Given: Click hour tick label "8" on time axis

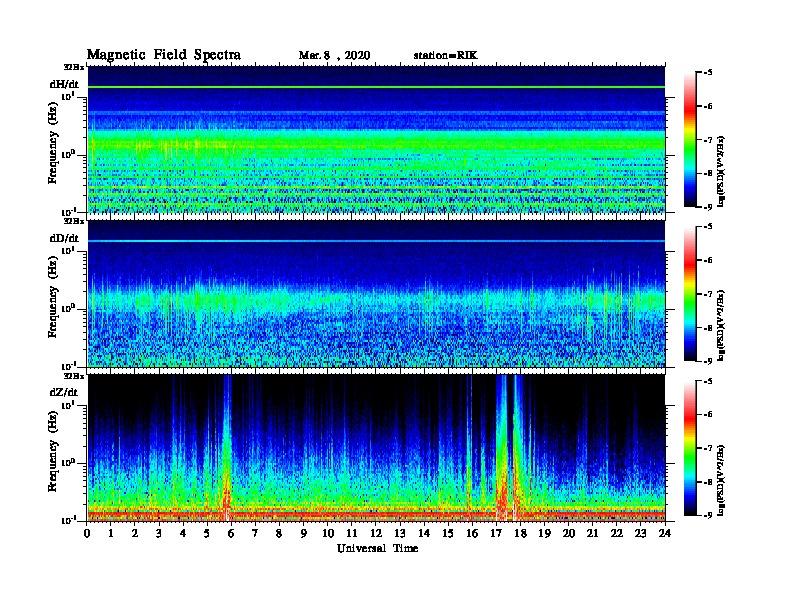Looking at the screenshot, I should tap(279, 533).
